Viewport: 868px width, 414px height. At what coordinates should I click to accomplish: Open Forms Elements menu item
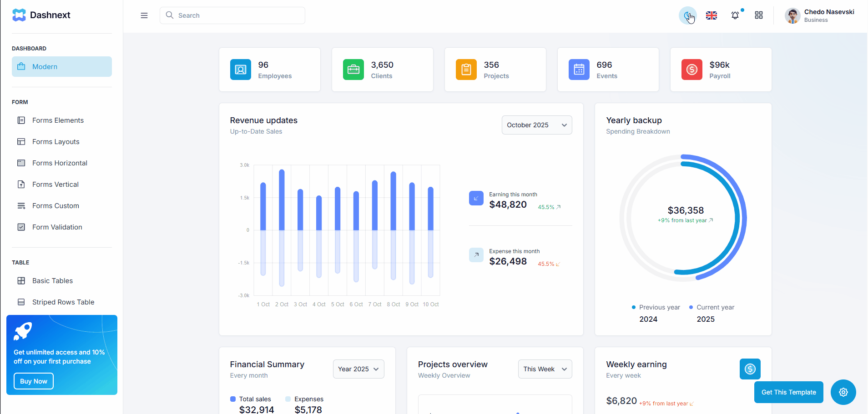click(x=62, y=120)
